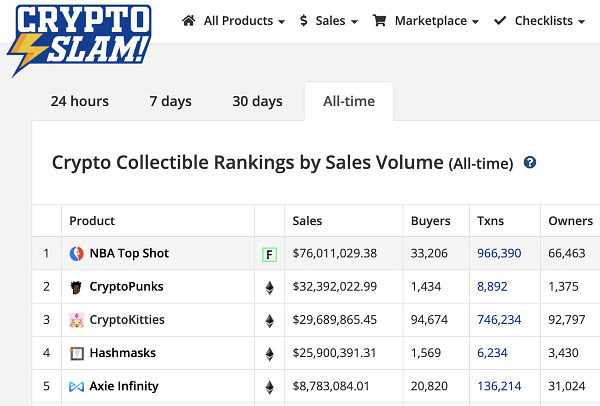This screenshot has width=600, height=406.
Task: Click the 20,820 buyers value
Action: point(429,386)
